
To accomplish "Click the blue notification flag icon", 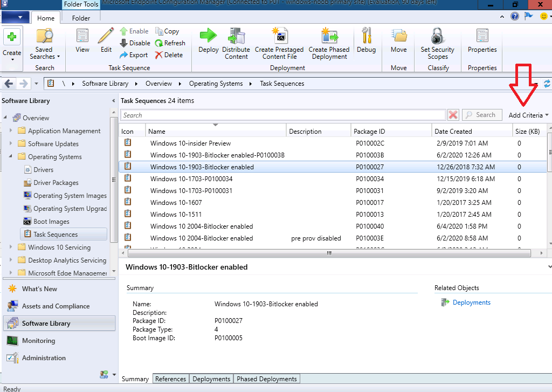I will [x=528, y=16].
